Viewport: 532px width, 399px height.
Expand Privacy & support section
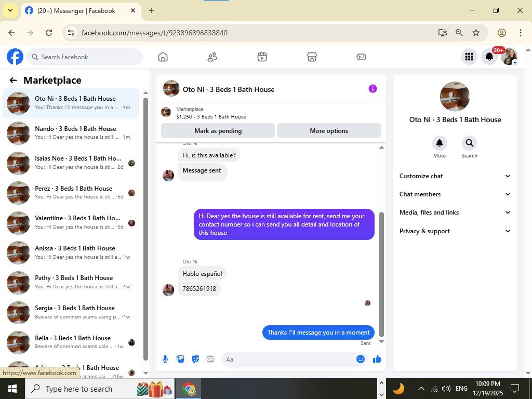pyautogui.click(x=455, y=231)
